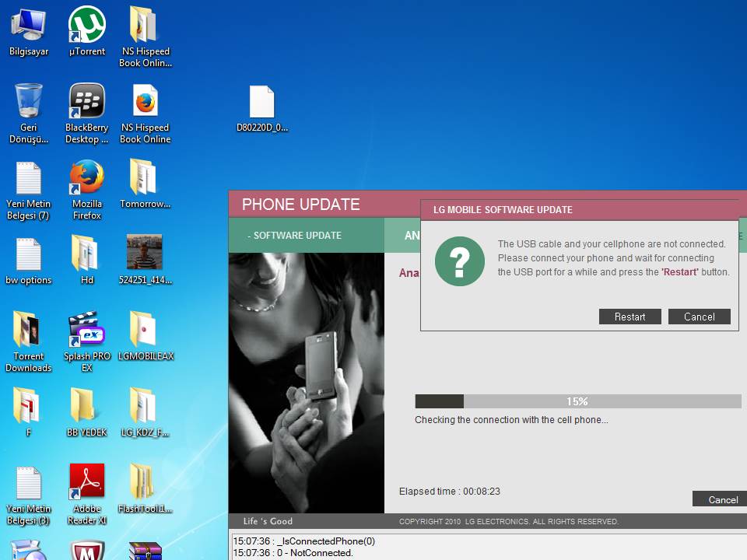Click the WinRAR archive icon at bottom

click(x=146, y=551)
